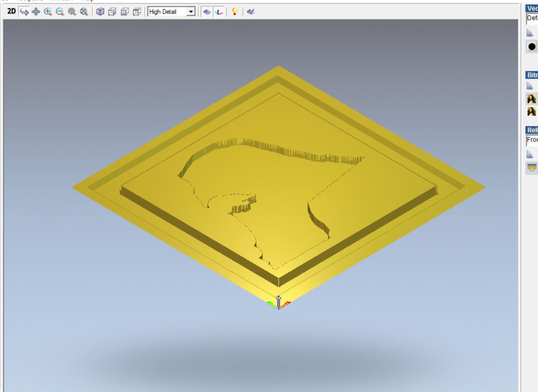Select the second Mona Lisa bitmap layer
The width and height of the screenshot is (538, 392).
click(x=532, y=111)
